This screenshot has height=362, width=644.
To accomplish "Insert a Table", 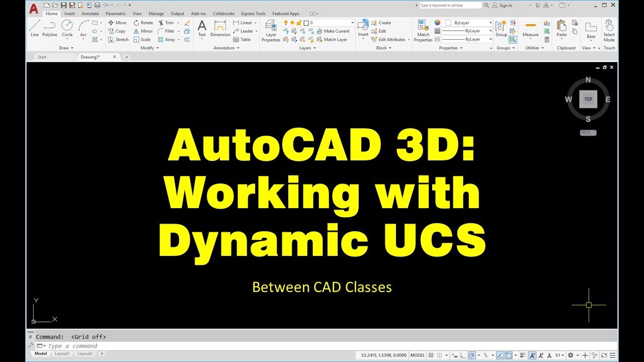I will (x=242, y=39).
